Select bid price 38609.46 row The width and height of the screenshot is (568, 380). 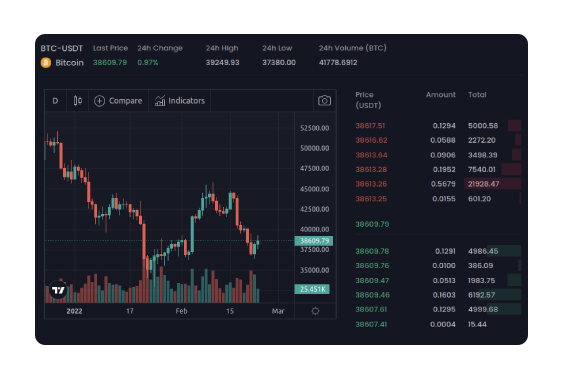point(438,295)
